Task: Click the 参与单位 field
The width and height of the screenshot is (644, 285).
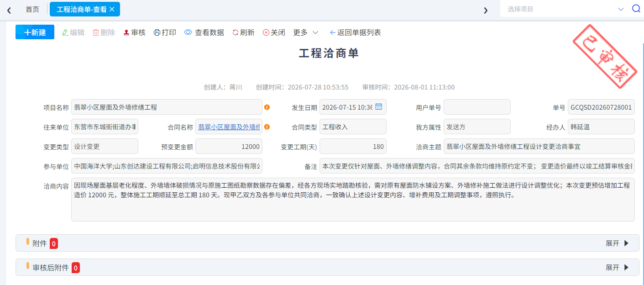Action: click(x=167, y=166)
